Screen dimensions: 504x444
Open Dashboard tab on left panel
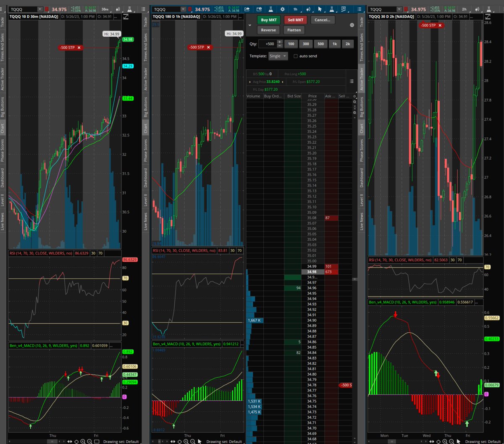(x=3, y=178)
